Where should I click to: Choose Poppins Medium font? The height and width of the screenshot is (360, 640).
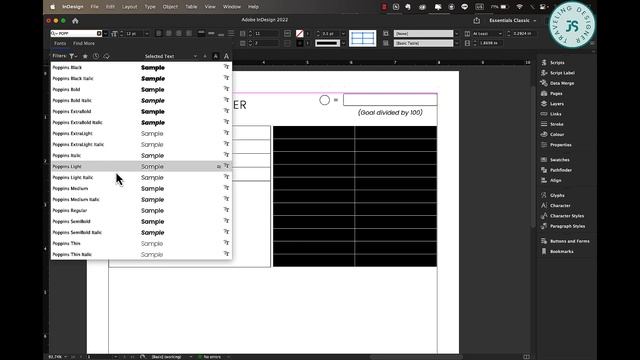[x=141, y=189]
